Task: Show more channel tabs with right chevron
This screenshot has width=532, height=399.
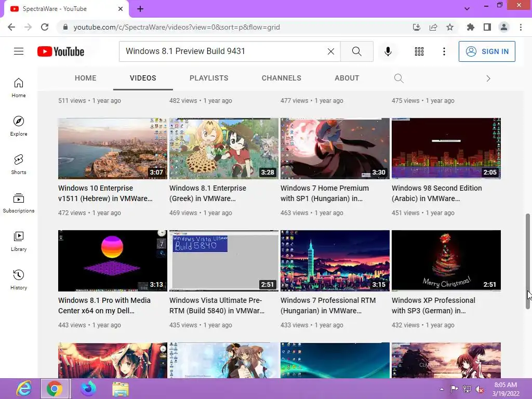Action: pos(488,78)
